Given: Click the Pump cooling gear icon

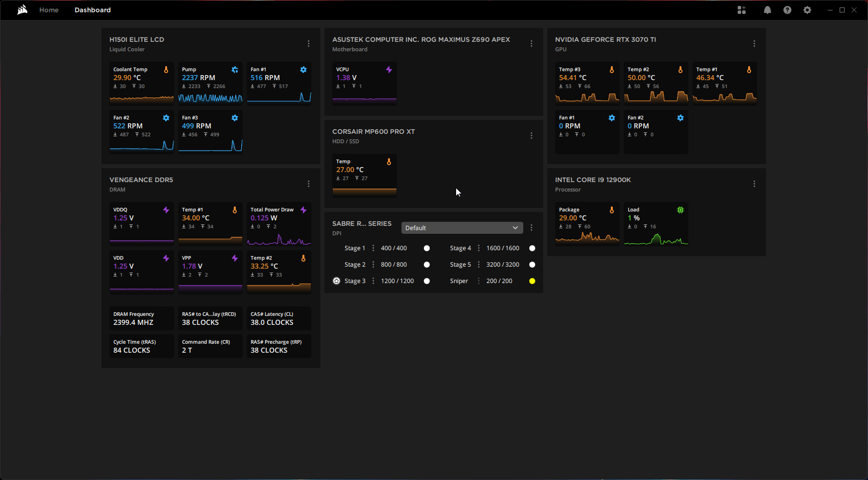Looking at the screenshot, I should (x=235, y=70).
